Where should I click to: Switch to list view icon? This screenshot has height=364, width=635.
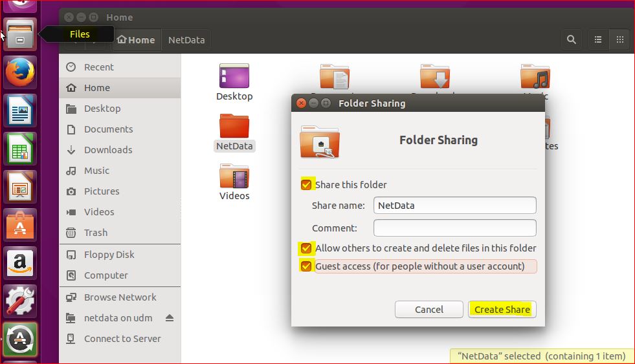click(x=598, y=39)
